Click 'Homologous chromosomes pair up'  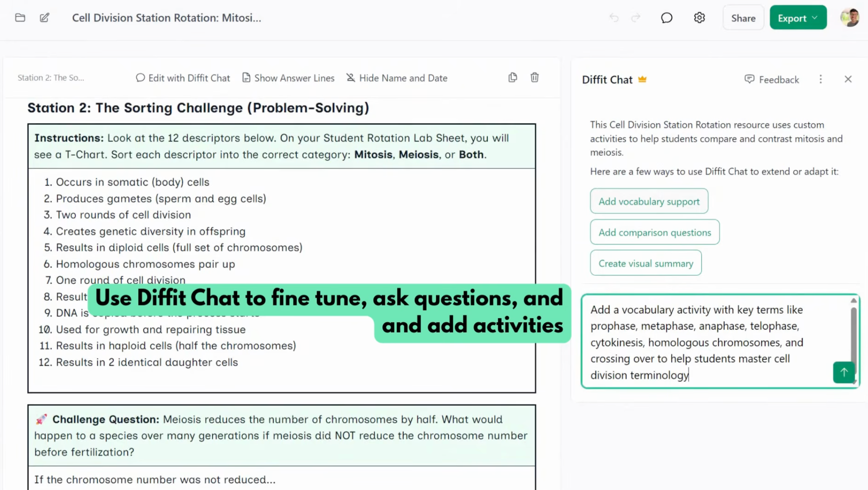coord(145,264)
